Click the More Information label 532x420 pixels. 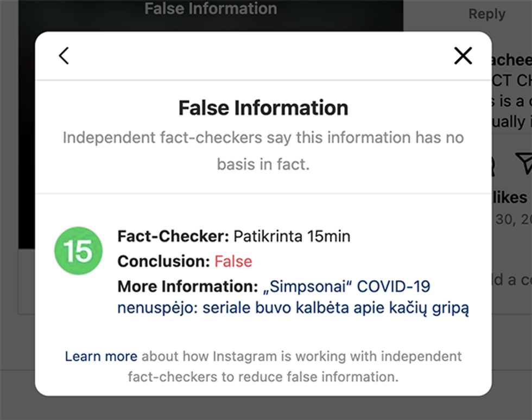tap(187, 287)
